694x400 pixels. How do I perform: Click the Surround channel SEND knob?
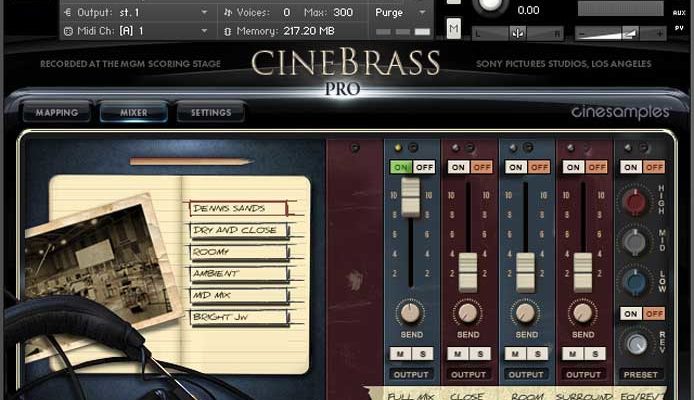tap(583, 312)
